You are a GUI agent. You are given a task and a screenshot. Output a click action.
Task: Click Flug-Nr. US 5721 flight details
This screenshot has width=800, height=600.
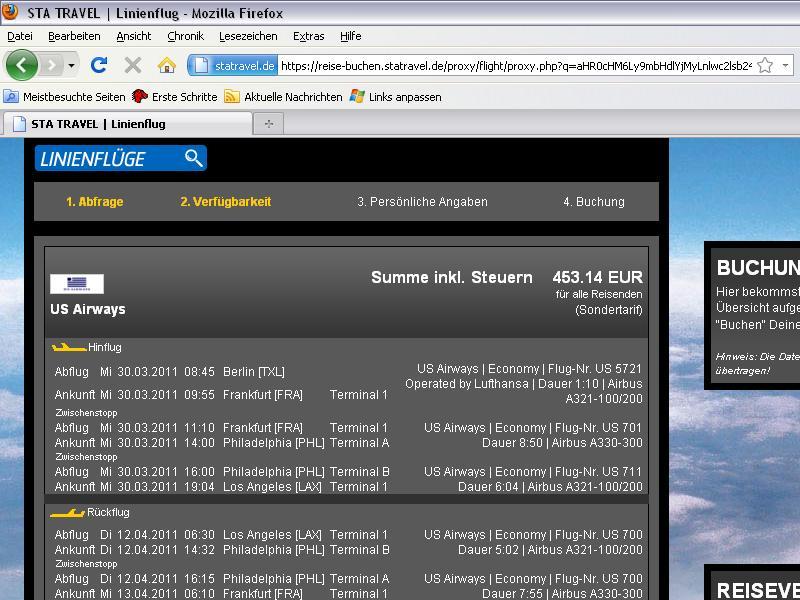click(x=529, y=369)
